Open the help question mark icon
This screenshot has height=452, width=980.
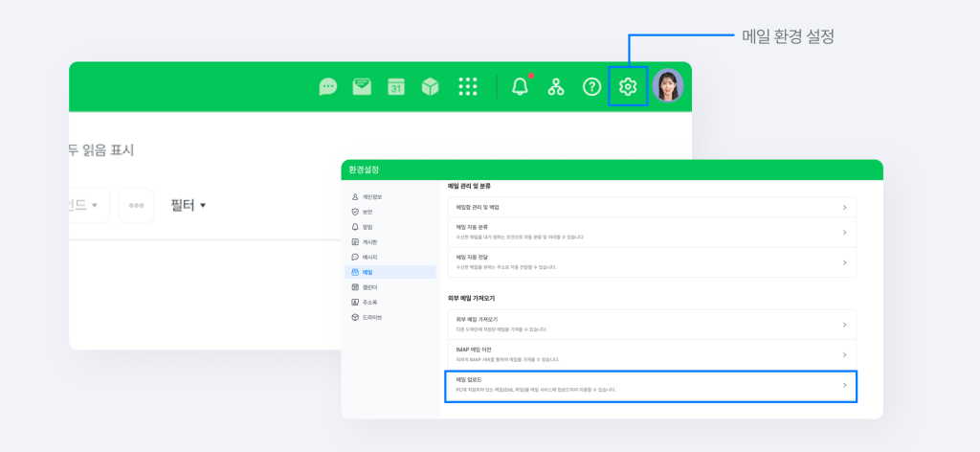click(592, 86)
